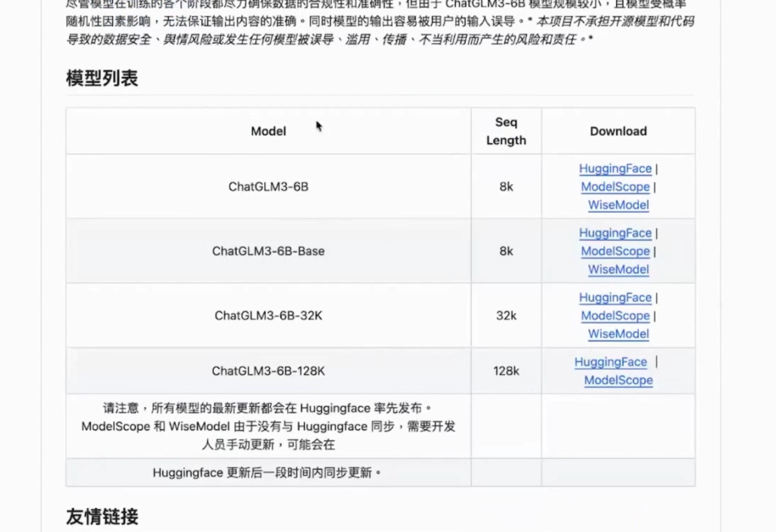
Task: Click the Seq Length column header
Action: 506,131
